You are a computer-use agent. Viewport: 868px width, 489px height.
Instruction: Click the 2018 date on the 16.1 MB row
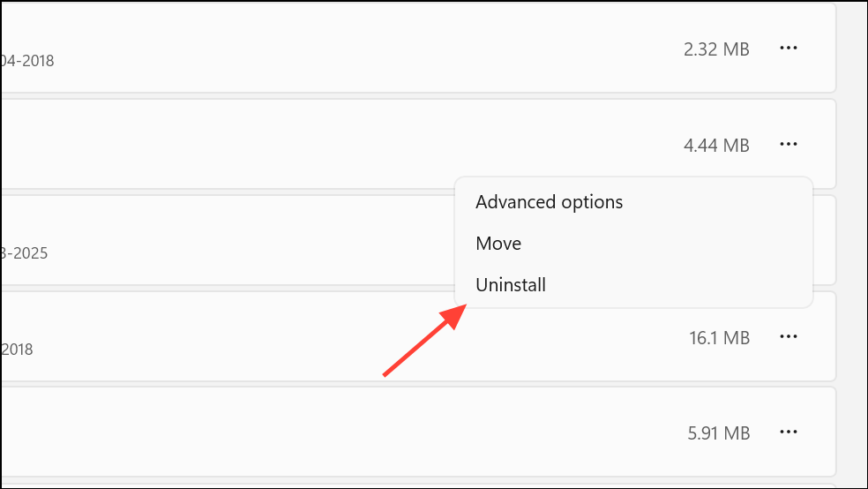17,350
